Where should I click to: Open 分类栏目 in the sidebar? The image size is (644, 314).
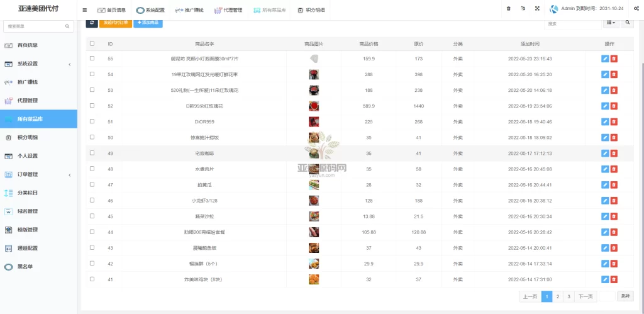point(38,193)
